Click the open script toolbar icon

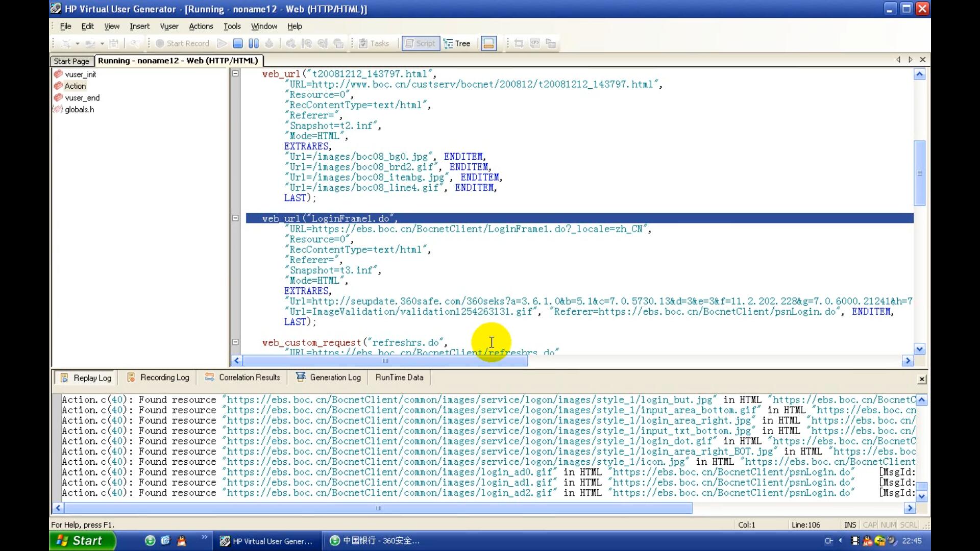pyautogui.click(x=90, y=43)
